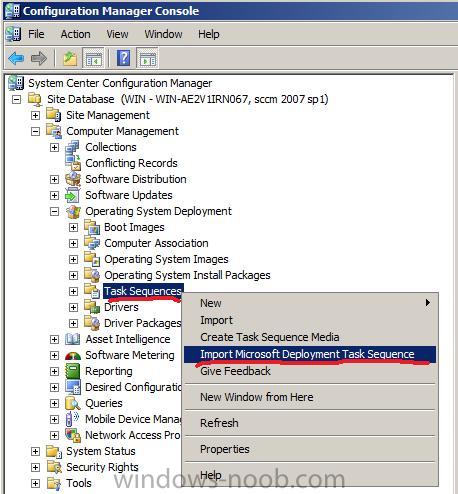
Task: Select the Asset Intelligence book icon
Action: [x=73, y=339]
